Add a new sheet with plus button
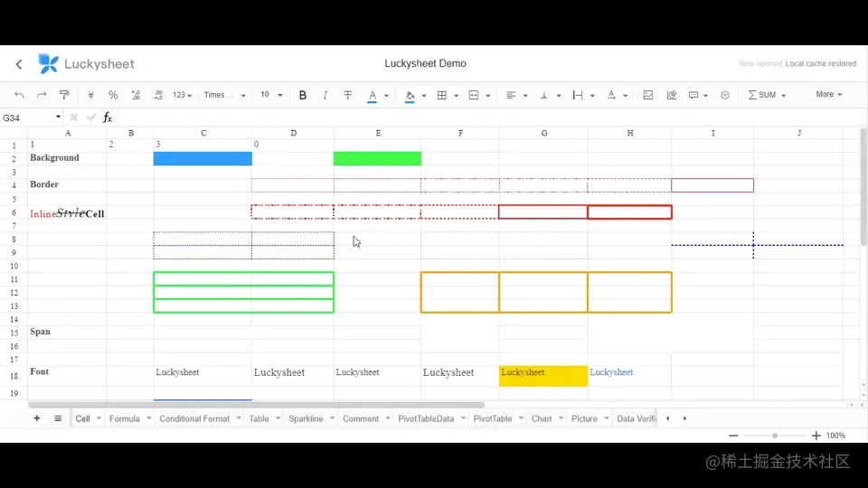 (x=36, y=418)
